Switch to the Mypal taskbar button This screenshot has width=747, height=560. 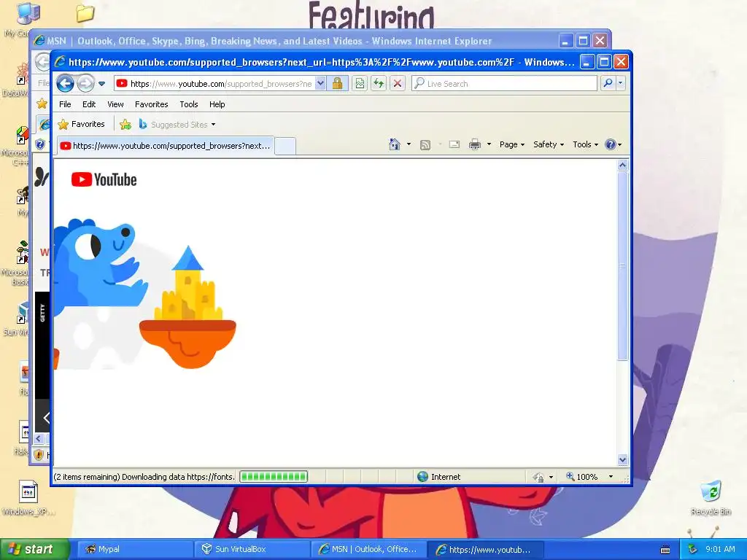coord(135,549)
